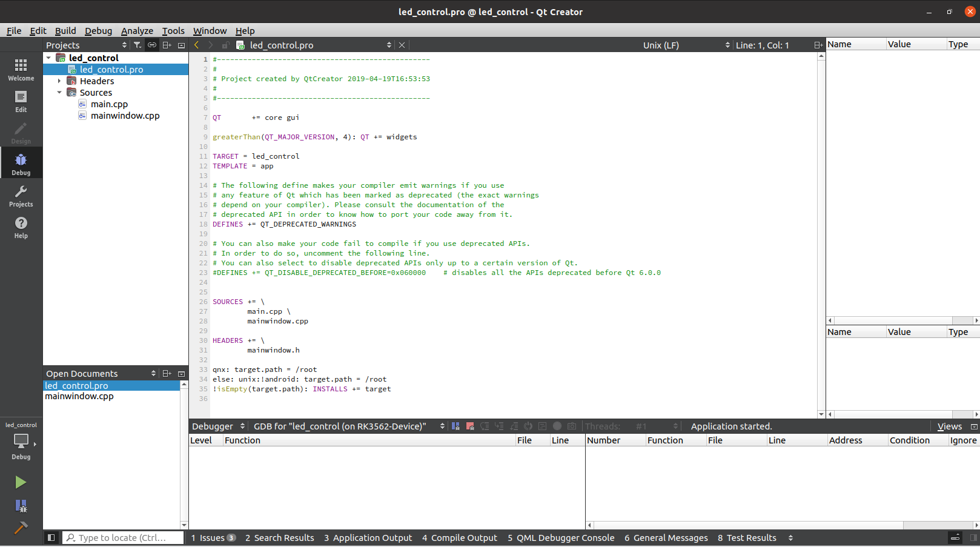Open the Tools menu

click(x=173, y=30)
